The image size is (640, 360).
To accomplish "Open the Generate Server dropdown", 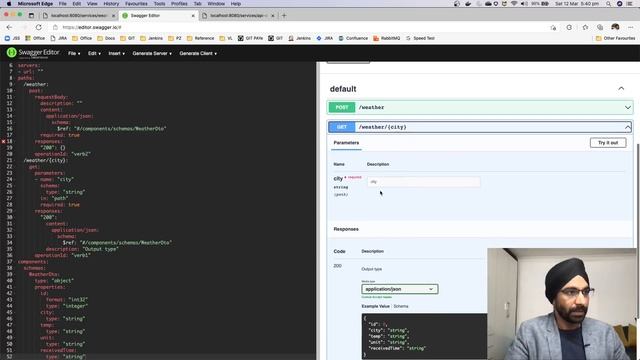I will pyautogui.click(x=152, y=53).
